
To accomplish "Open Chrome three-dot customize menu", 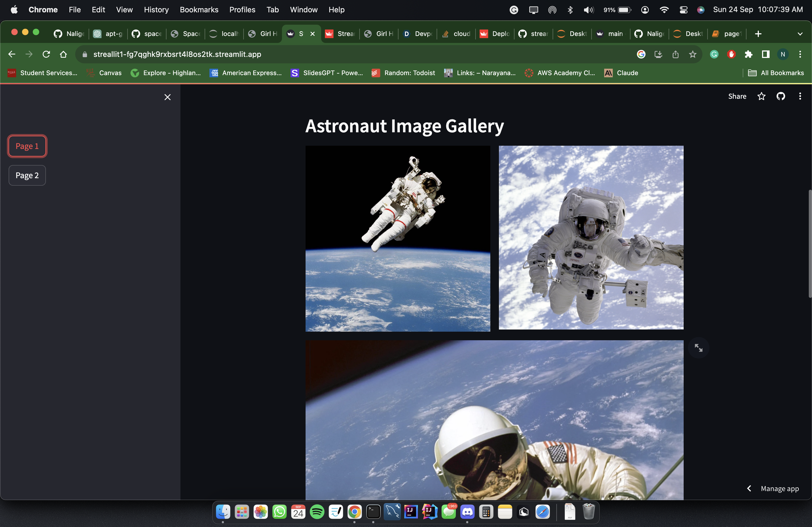I will (800, 54).
